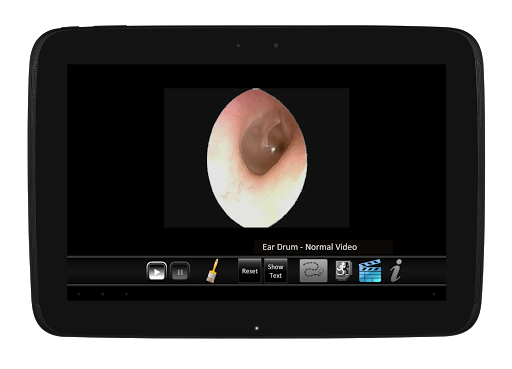Tap the white indicator dot below the screen
The height and width of the screenshot is (369, 512).
pos(257,328)
